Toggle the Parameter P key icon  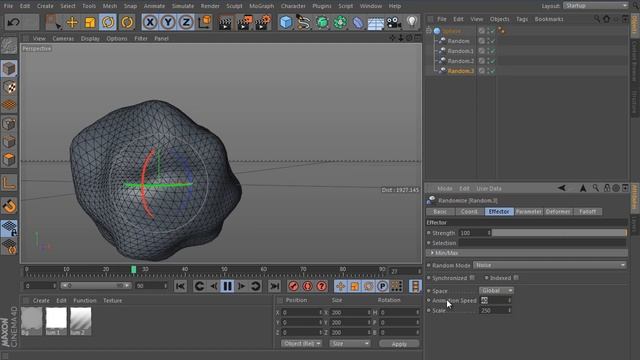pyautogui.click(x=382, y=286)
